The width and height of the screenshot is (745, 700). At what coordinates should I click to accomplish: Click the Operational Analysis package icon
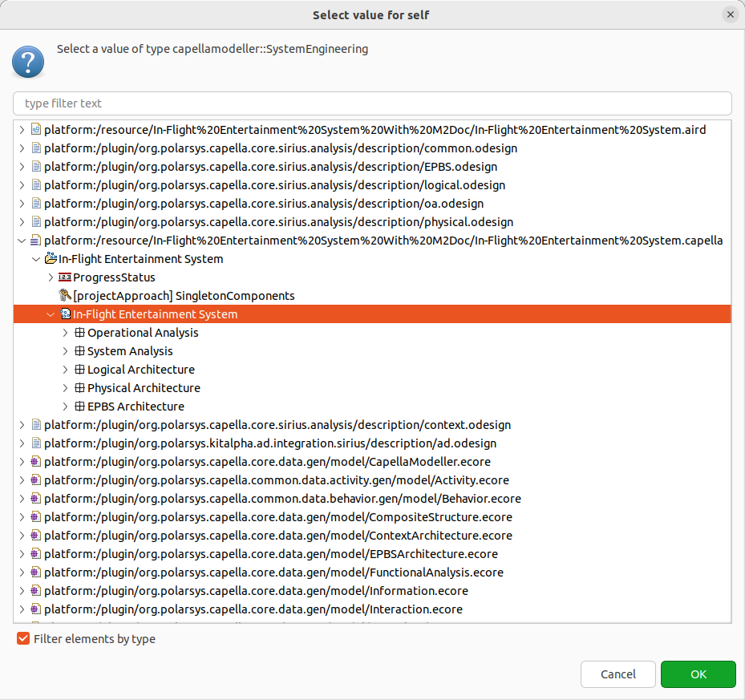coord(79,333)
